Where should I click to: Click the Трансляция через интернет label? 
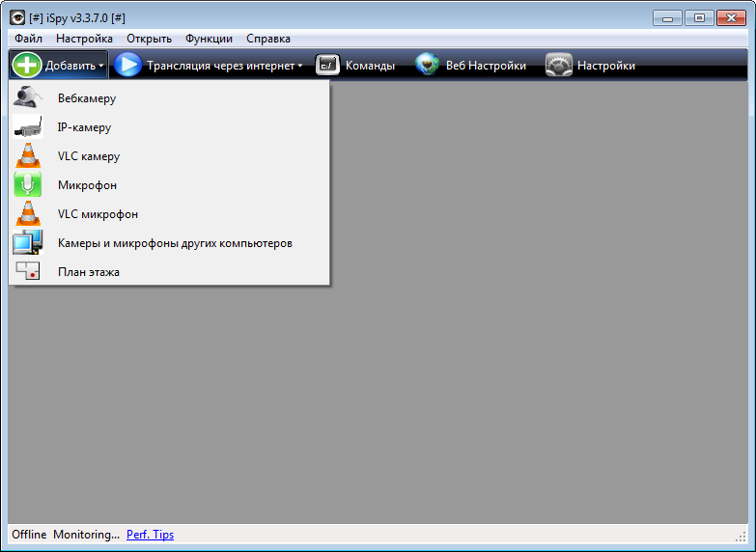click(x=221, y=66)
